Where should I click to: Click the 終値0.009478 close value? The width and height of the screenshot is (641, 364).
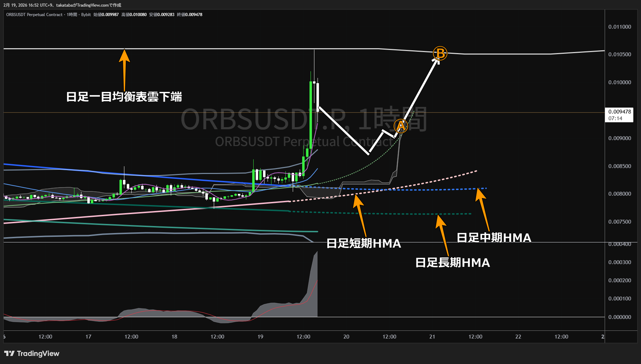(190, 15)
